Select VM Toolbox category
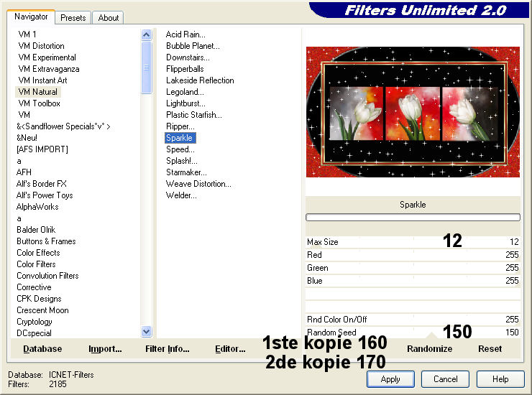 pyautogui.click(x=40, y=103)
